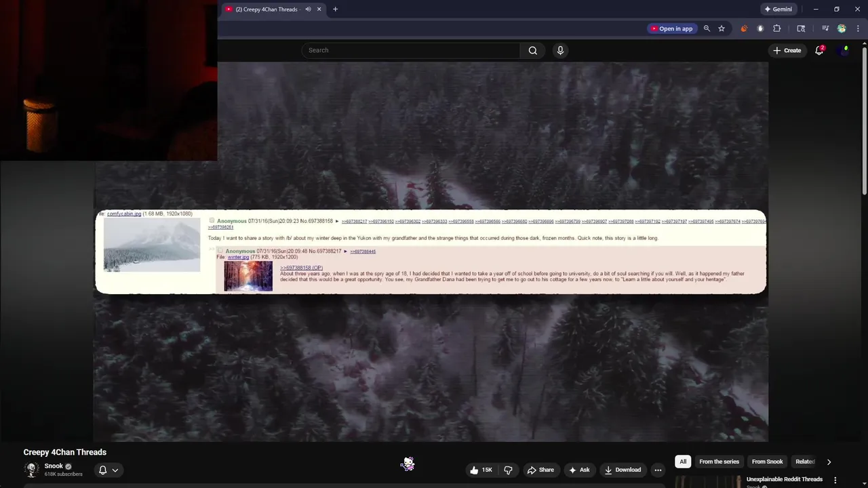Like the video with 15K likes

[x=481, y=470]
